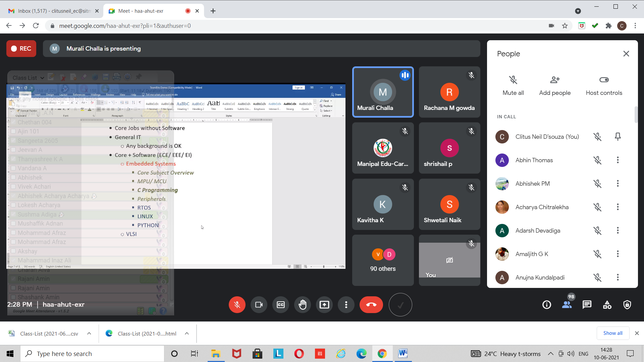
Task: Open more actions for Abhin Thomas
Action: [x=618, y=160]
